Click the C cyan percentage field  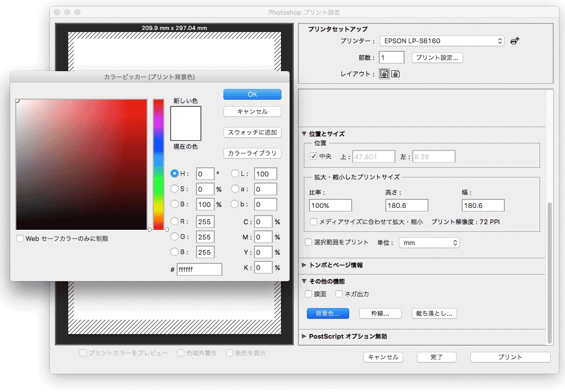coord(263,222)
